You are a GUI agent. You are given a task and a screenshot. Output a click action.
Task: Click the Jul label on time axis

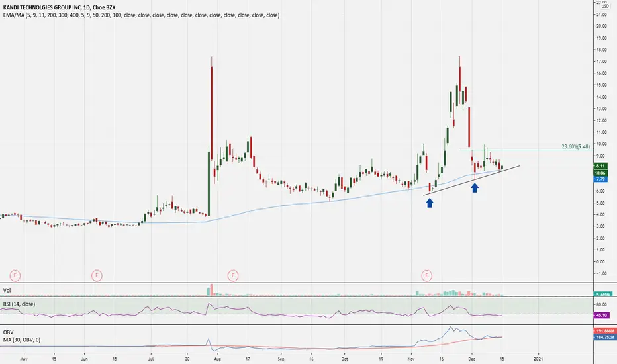click(151, 359)
